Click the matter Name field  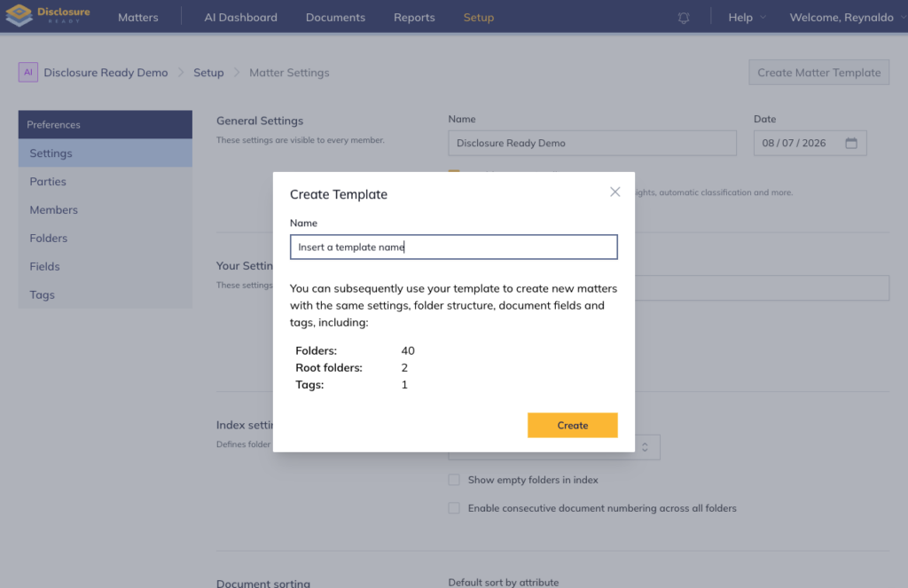click(591, 143)
